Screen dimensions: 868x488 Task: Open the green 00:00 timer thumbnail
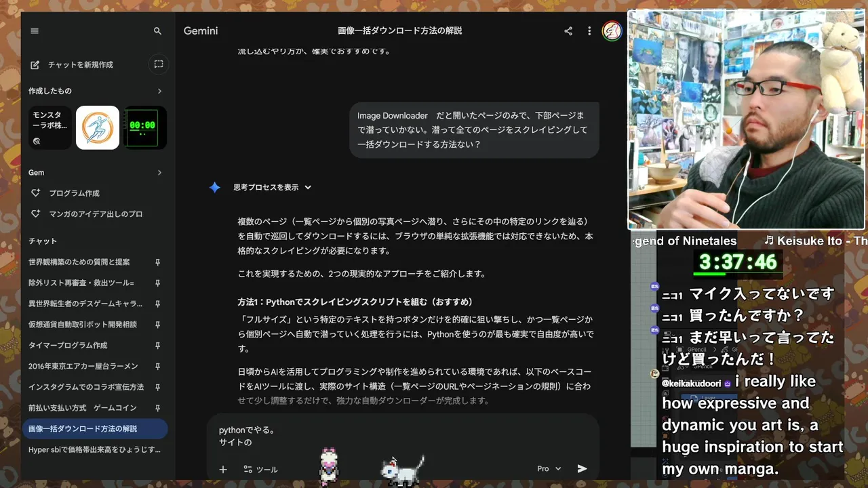pos(145,127)
